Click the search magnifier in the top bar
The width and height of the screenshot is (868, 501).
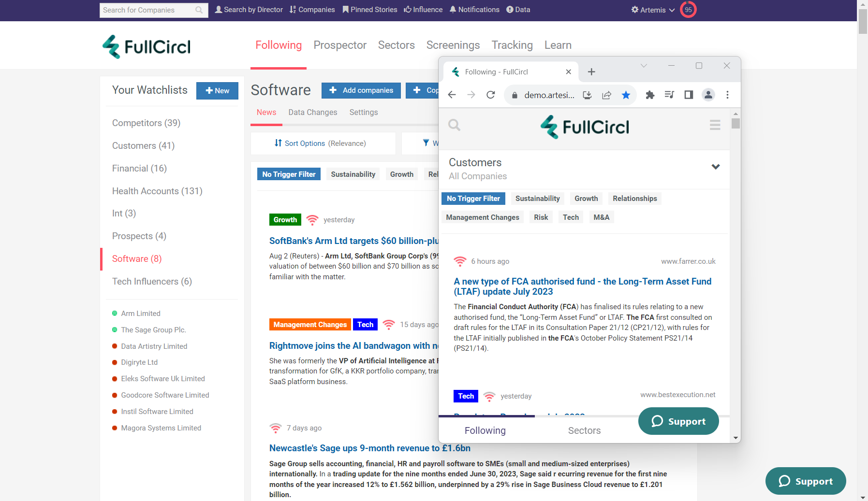coord(199,10)
